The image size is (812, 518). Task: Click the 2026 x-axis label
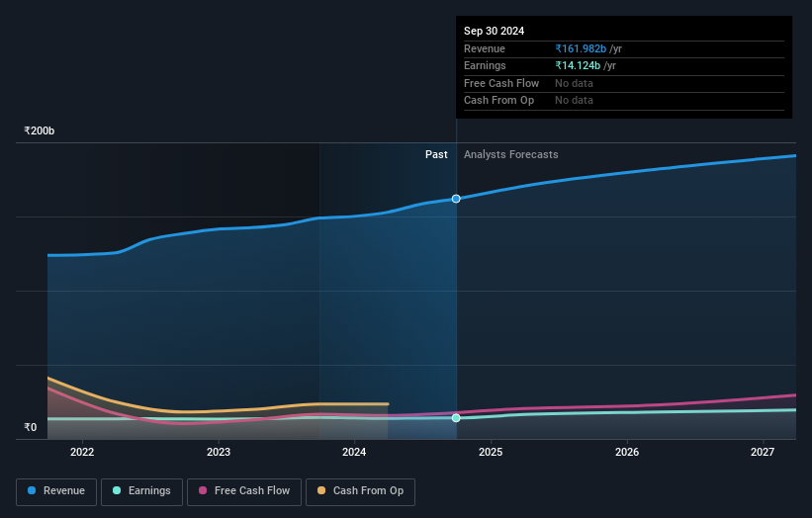click(x=627, y=453)
